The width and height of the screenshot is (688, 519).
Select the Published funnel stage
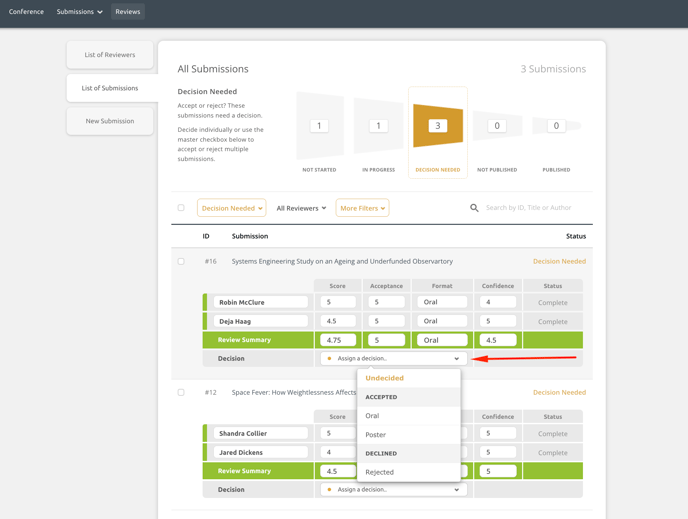[x=556, y=127]
